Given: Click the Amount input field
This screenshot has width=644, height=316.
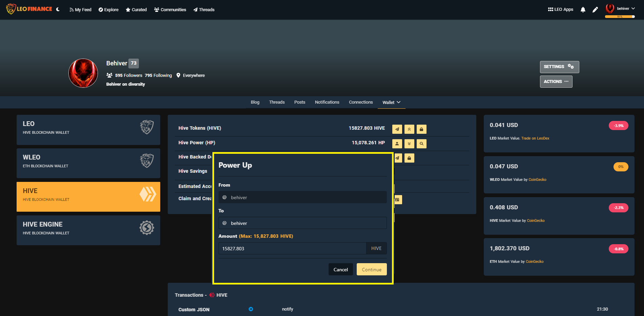Looking at the screenshot, I should click(292, 249).
